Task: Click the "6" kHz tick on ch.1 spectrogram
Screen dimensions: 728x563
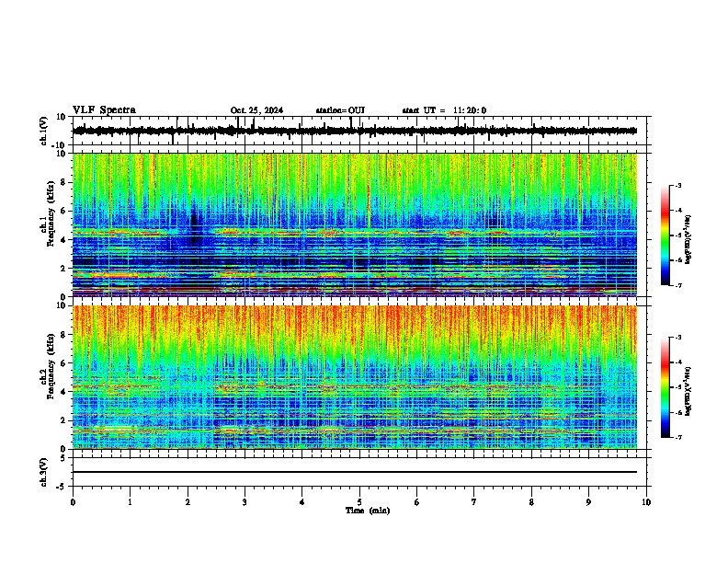Action: click(64, 211)
